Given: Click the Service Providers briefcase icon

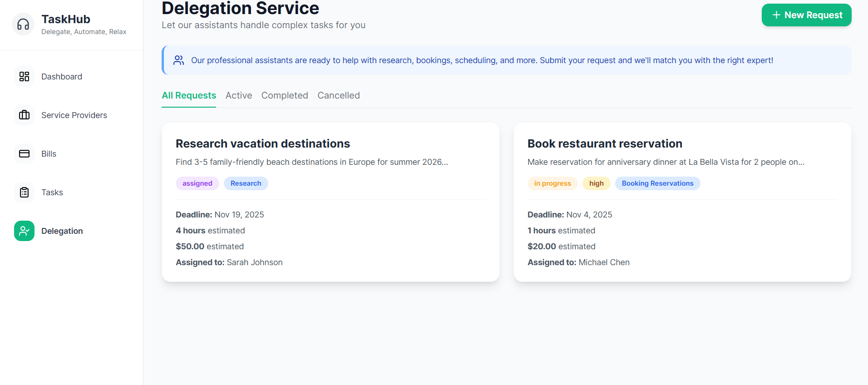Looking at the screenshot, I should (24, 115).
